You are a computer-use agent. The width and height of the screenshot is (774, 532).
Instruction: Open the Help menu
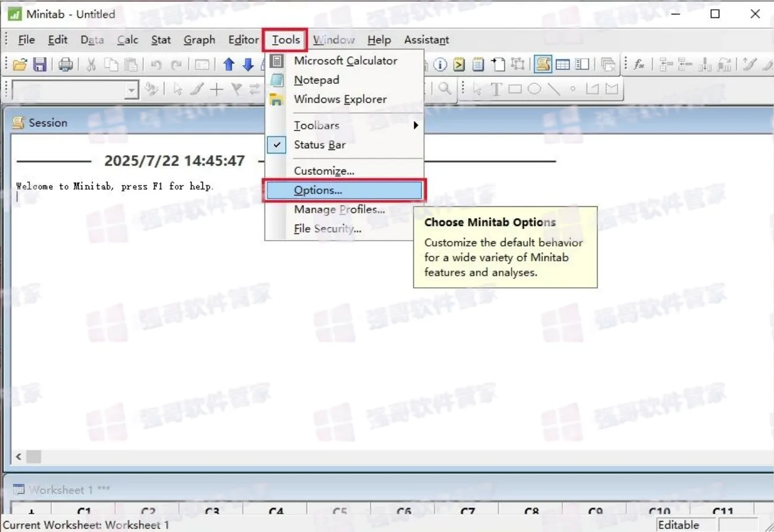point(379,40)
